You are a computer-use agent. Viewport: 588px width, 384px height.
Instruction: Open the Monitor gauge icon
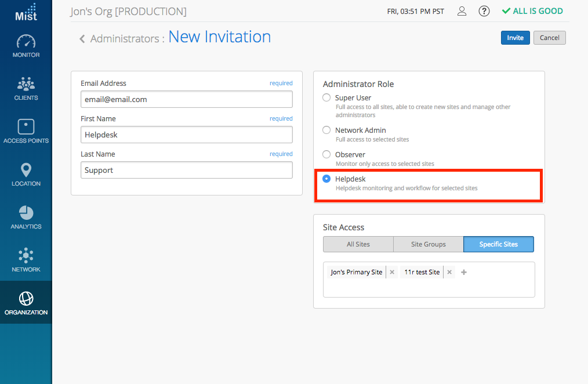(x=26, y=42)
